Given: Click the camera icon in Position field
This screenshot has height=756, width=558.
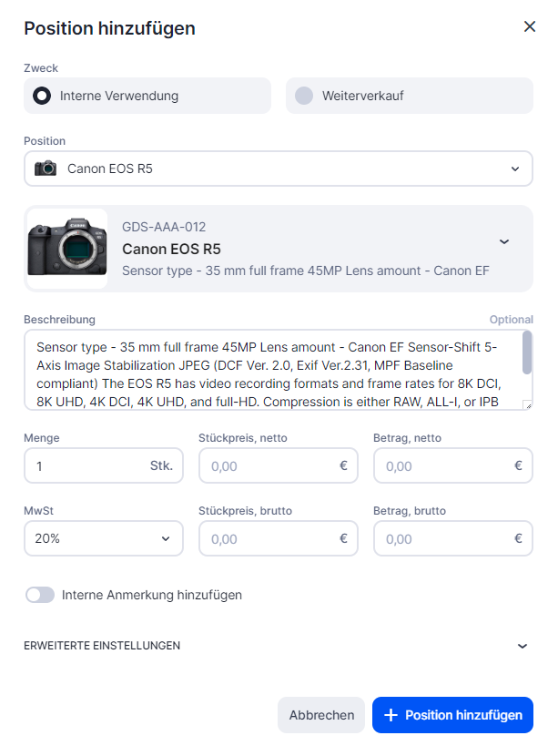Looking at the screenshot, I should click(45, 169).
